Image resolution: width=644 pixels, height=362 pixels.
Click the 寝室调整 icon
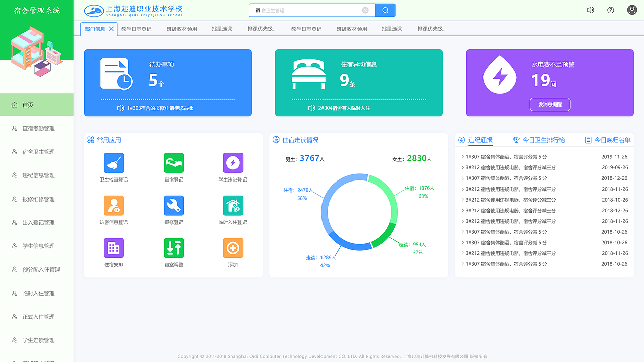click(x=173, y=247)
